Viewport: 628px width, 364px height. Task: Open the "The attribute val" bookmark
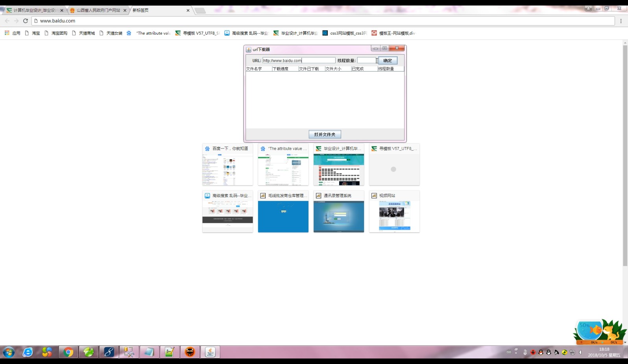148,33
